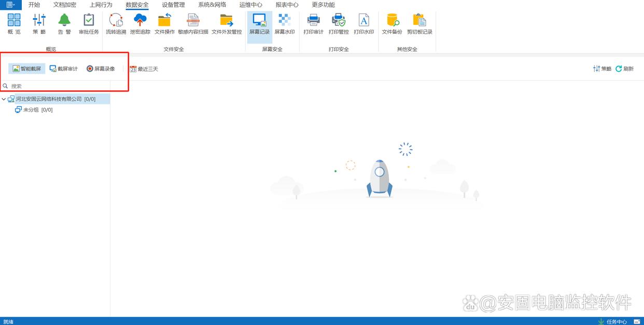Open the 敏感内容扫描 scan icon
Screen dimensions: 644x325
click(x=193, y=24)
